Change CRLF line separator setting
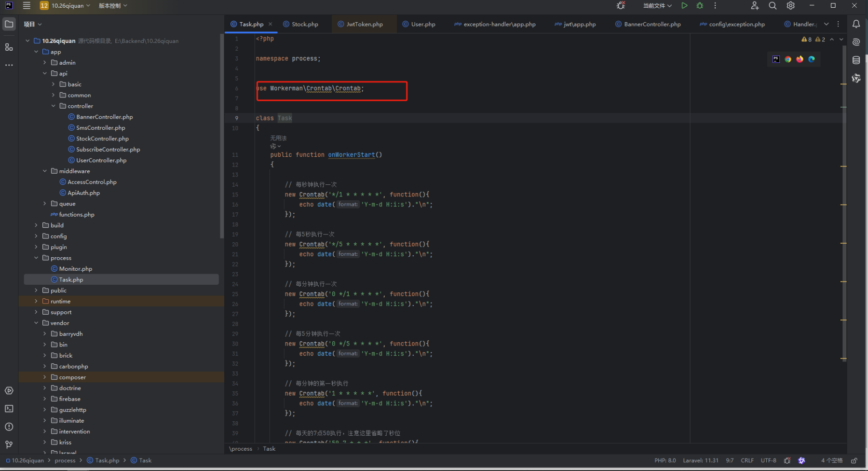 click(747, 461)
